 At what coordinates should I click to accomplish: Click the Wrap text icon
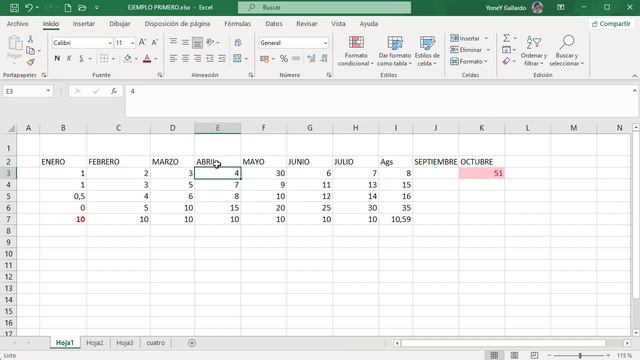pyautogui.click(x=238, y=42)
